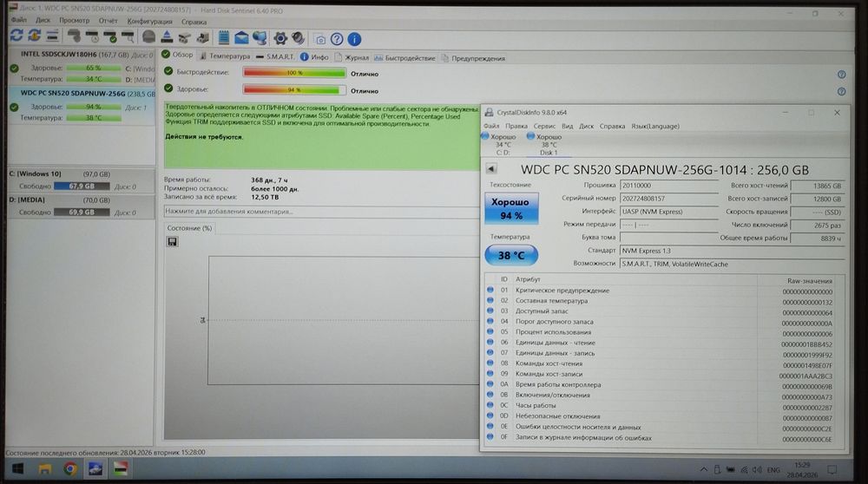
Task: Click the comment input field
Action: point(321,212)
